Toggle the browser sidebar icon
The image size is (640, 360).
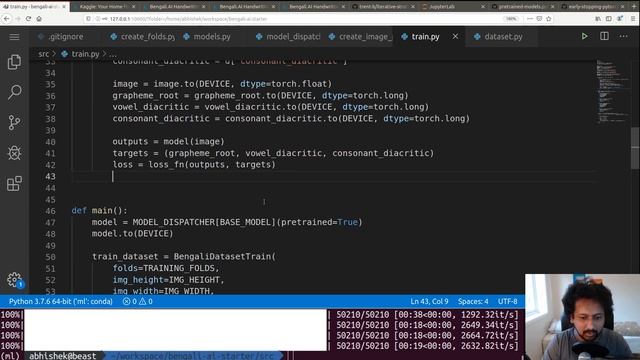[609, 19]
